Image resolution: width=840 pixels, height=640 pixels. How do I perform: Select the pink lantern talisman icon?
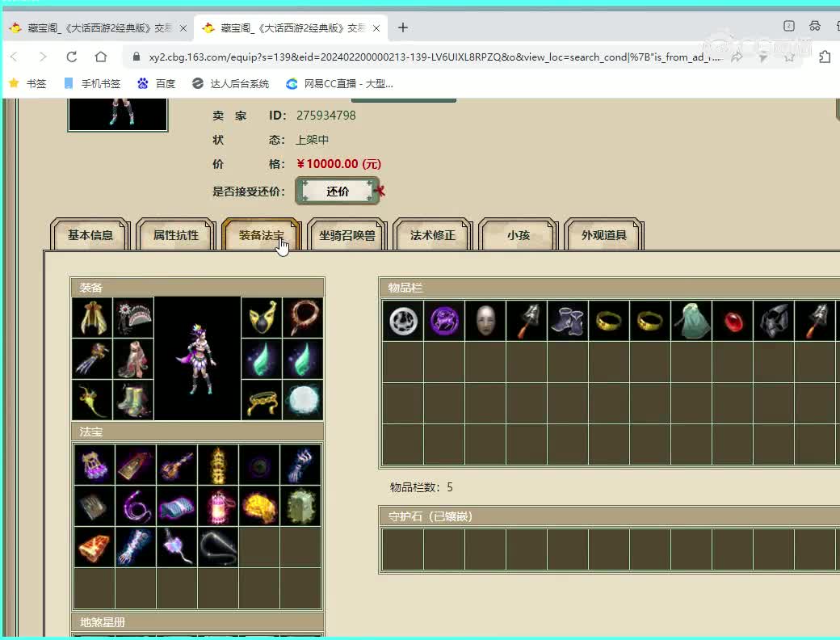218,506
